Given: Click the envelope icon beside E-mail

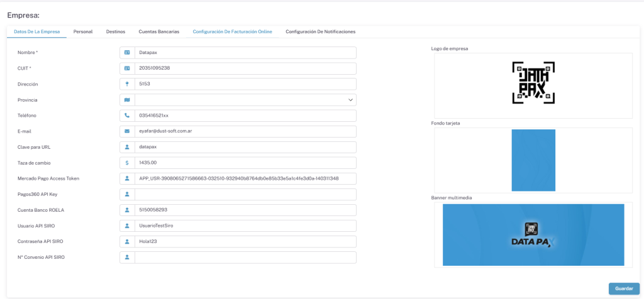Looking at the screenshot, I should [x=127, y=131].
